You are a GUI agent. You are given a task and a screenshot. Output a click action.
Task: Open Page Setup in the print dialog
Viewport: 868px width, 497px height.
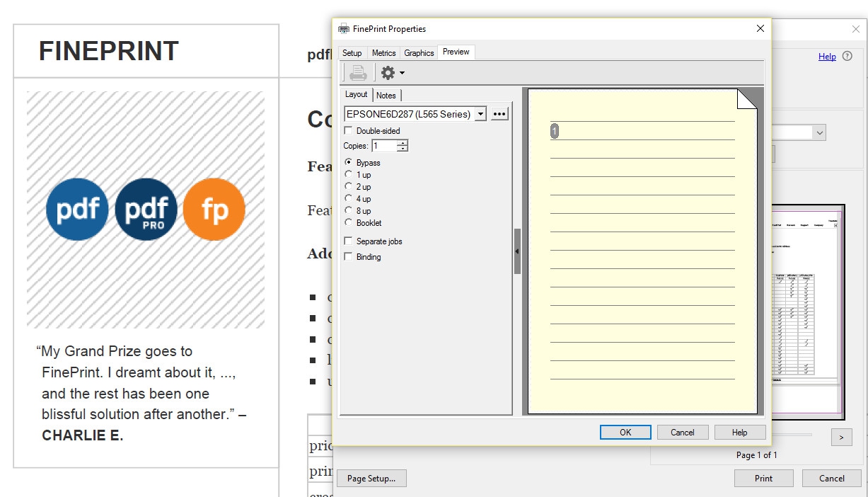[371, 479]
